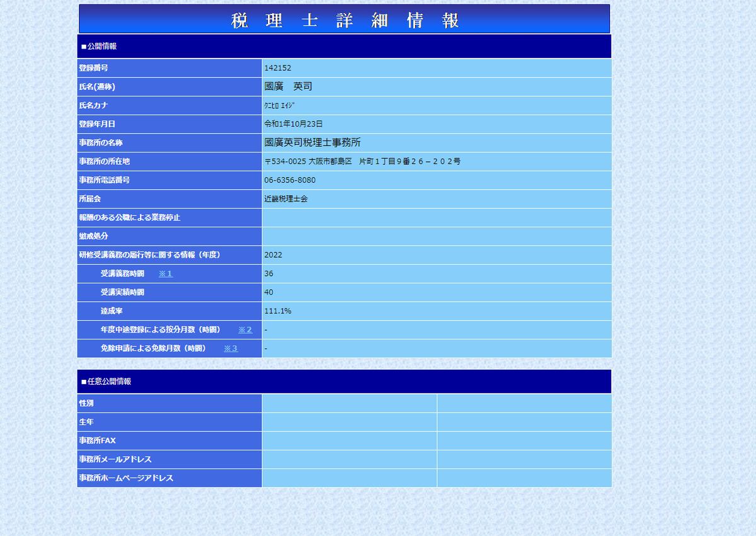Click the kana name ｸﾆﾋﾛ ｴｲｼﾞ
The width and height of the screenshot is (756, 536).
280,105
